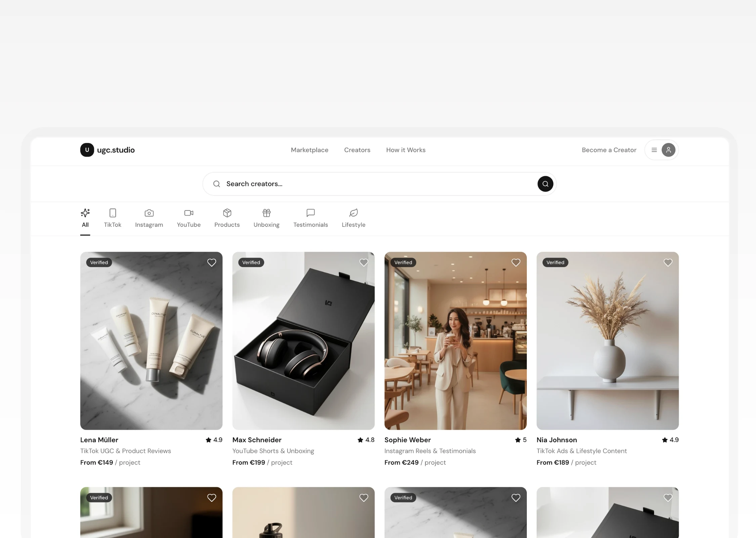Image resolution: width=756 pixels, height=538 pixels.
Task: Choose the Products box category
Action: pyautogui.click(x=227, y=213)
